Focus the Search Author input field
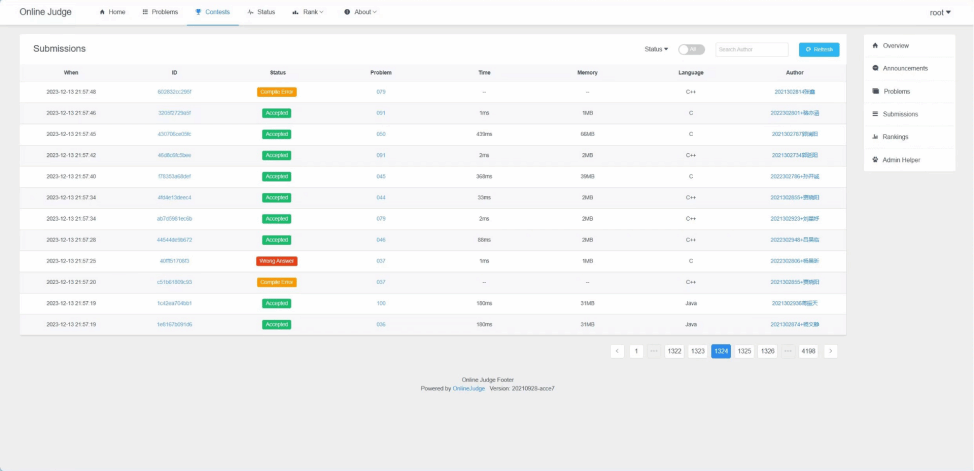The width and height of the screenshot is (974, 471). tap(752, 49)
